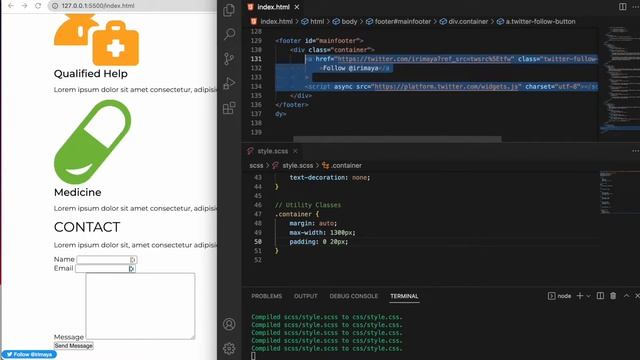Viewport: 640px width, 360px height.
Task: Click the platform.twitter.com widgets.js src link
Action: pyautogui.click(x=446, y=87)
